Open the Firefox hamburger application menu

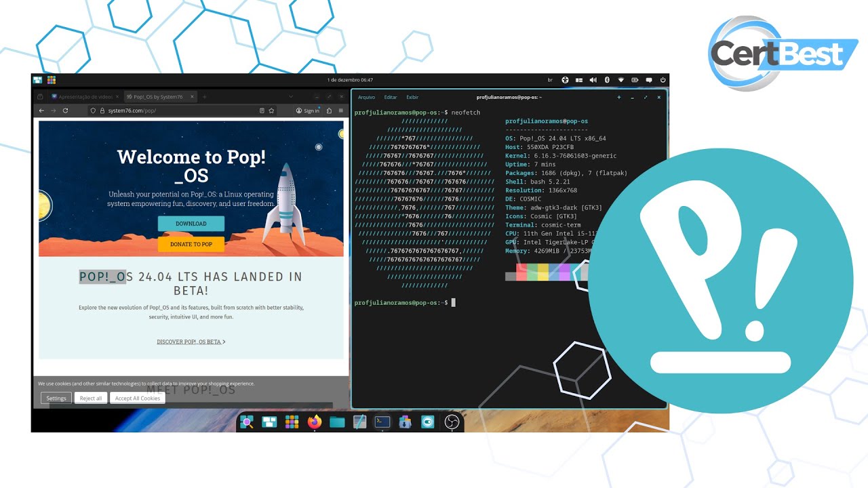click(x=340, y=110)
